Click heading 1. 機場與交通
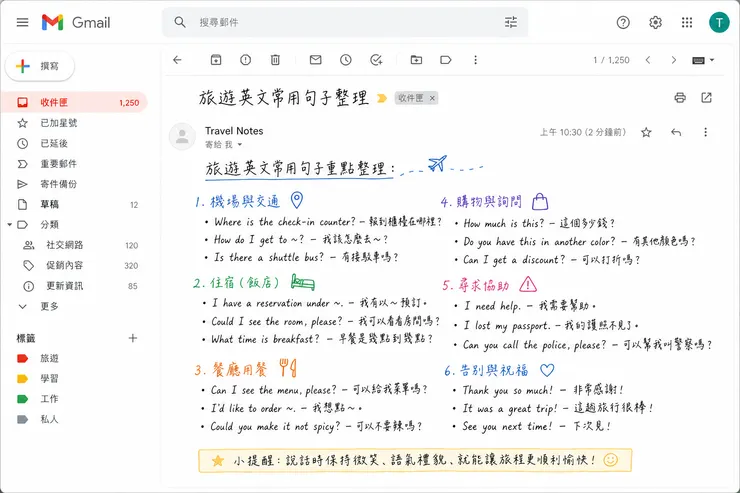The height and width of the screenshot is (493, 740). 237,201
